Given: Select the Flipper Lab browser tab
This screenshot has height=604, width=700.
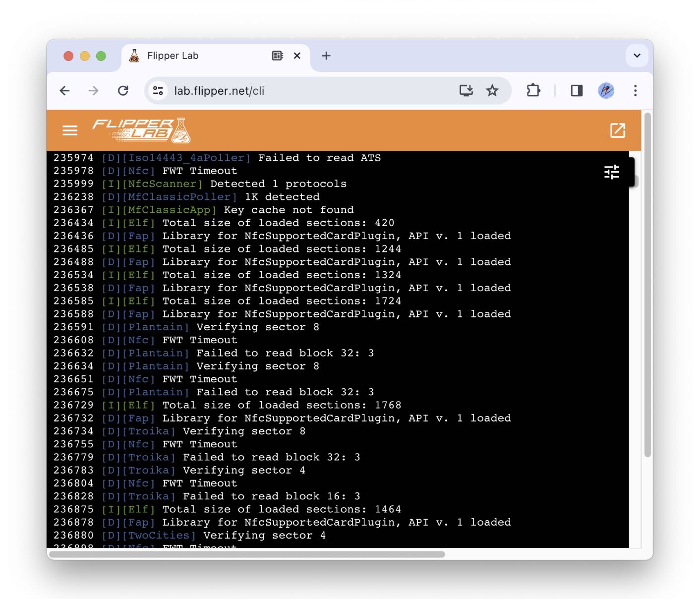Looking at the screenshot, I should point(216,56).
